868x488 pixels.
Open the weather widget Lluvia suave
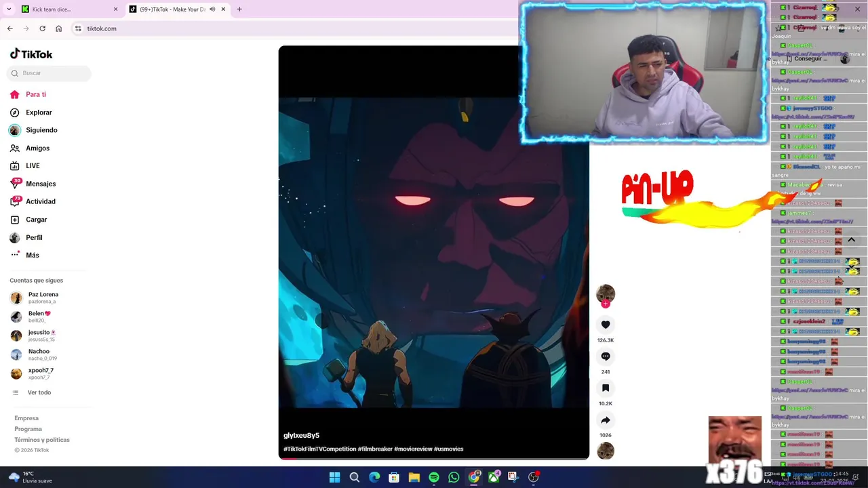pos(31,477)
